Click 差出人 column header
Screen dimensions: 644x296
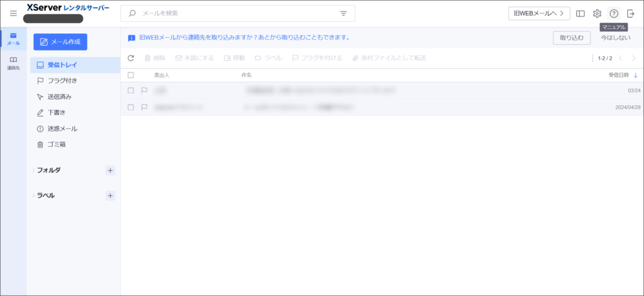[162, 75]
